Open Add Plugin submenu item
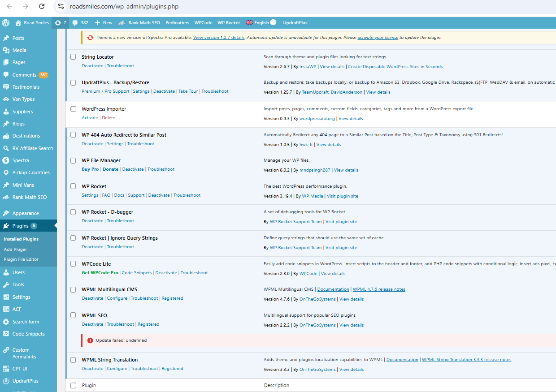This screenshot has width=556, height=392. 15,249
